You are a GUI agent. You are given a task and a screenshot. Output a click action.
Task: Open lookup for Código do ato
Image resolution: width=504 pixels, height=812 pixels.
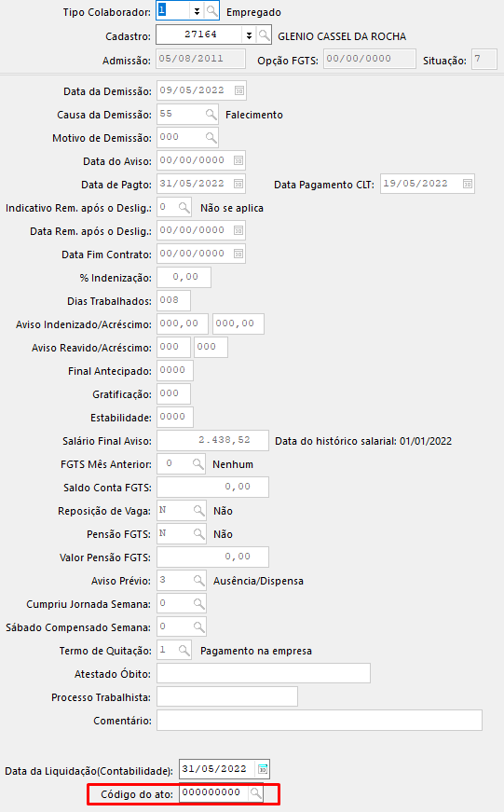[x=255, y=792]
